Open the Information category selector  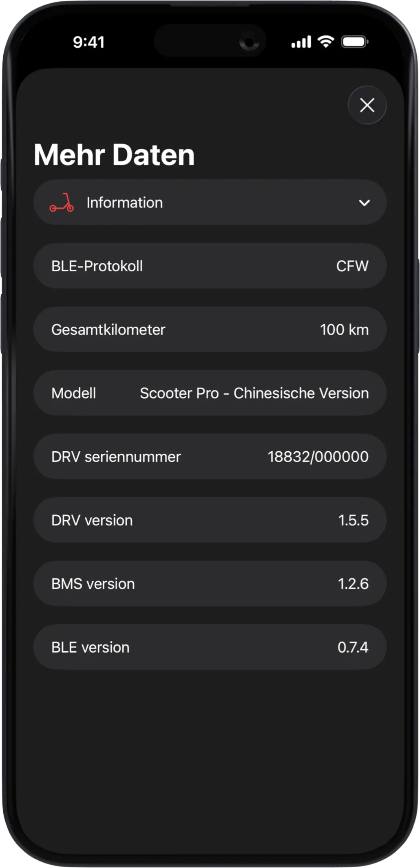(210, 203)
